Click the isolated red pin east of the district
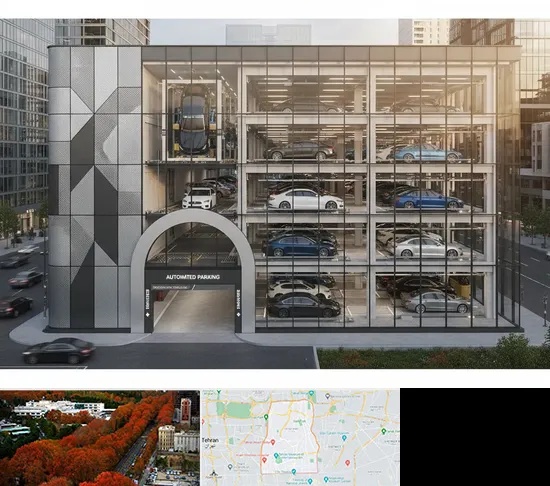Screen dimensions: 550x486 point(348,463)
